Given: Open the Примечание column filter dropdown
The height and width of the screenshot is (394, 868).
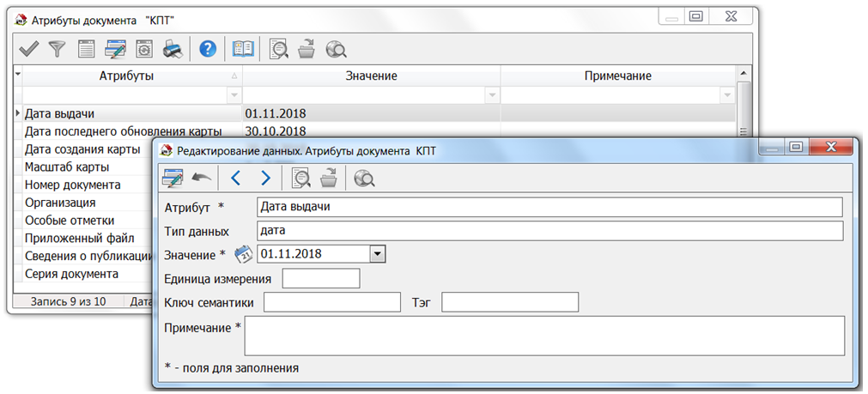Looking at the screenshot, I should pyautogui.click(x=728, y=94).
